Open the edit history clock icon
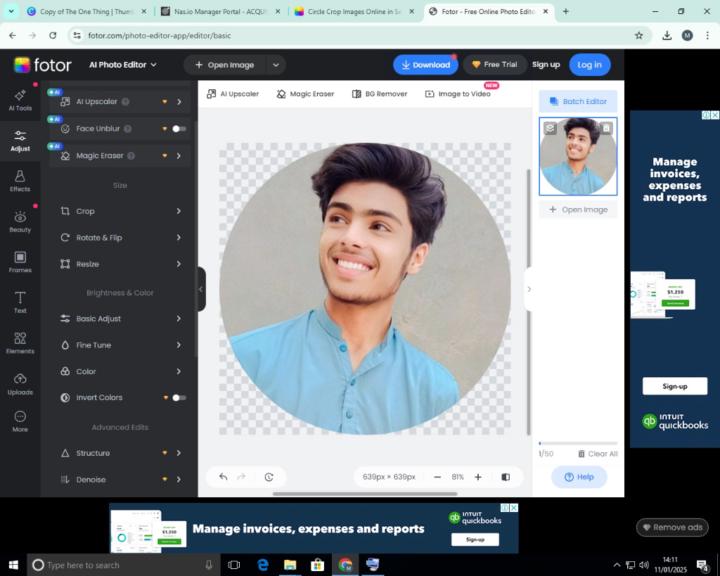Screen dimensions: 720x576 [269, 477]
